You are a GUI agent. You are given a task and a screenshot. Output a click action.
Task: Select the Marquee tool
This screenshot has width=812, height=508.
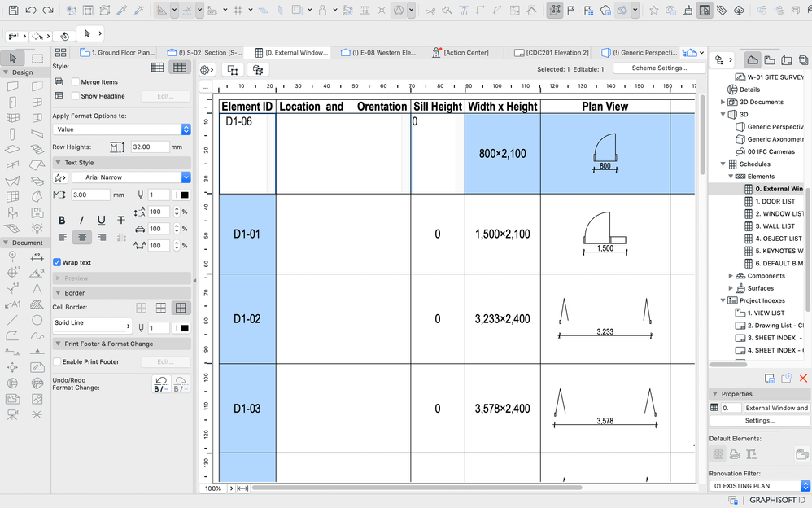point(37,58)
